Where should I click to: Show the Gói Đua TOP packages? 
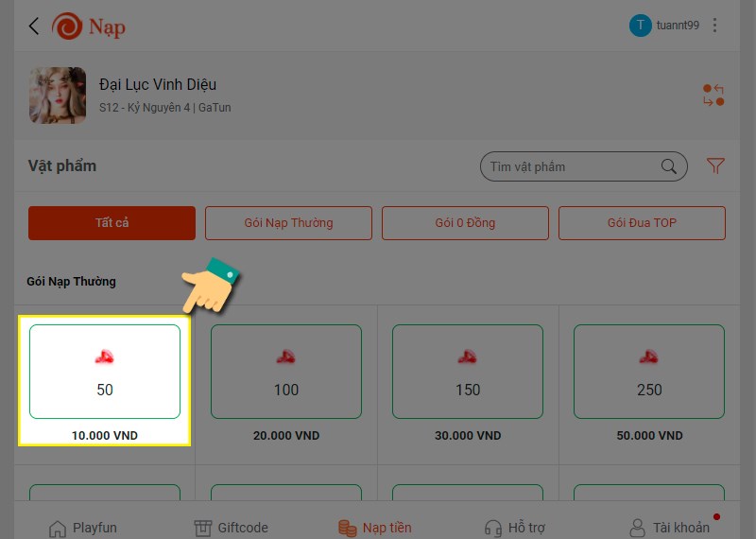point(642,223)
